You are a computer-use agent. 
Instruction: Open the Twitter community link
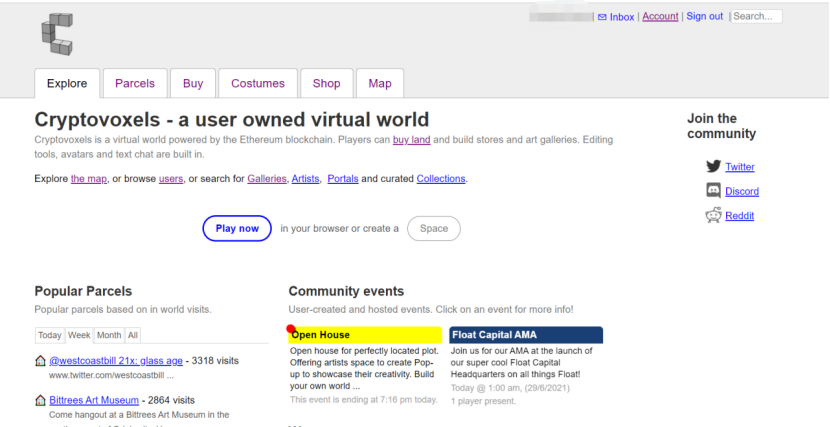(739, 167)
